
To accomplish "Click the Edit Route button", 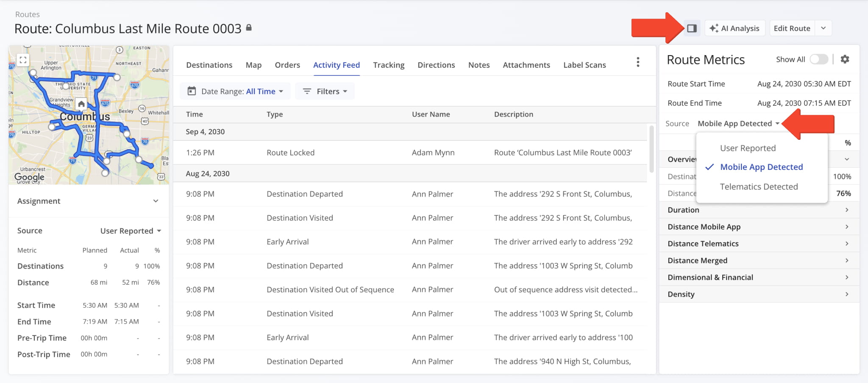I will click(x=792, y=28).
